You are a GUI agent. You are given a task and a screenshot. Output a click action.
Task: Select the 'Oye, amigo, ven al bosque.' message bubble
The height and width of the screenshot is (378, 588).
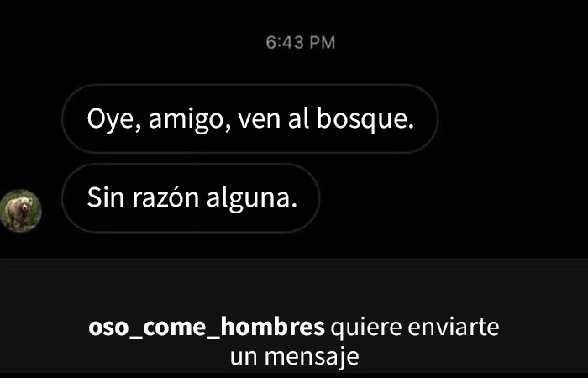(x=249, y=118)
